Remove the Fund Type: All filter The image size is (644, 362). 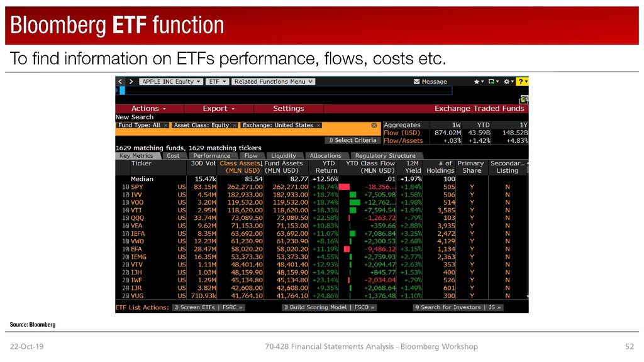coord(165,125)
